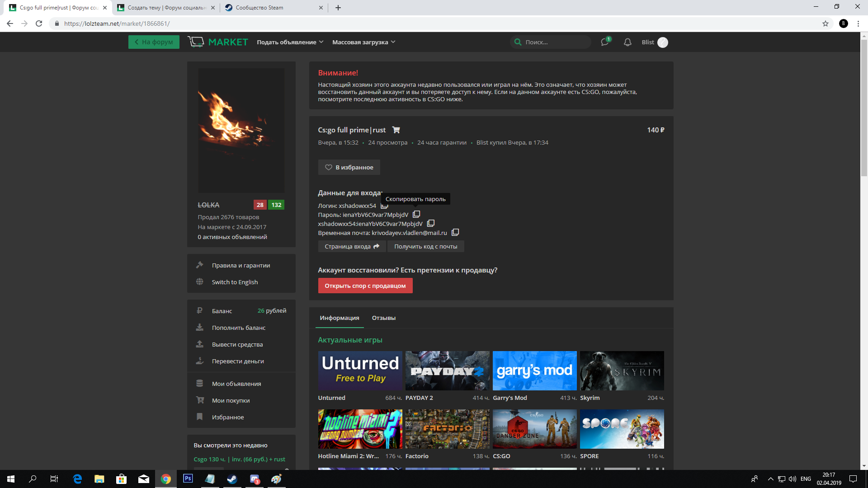Screen dimensions: 868x488
Task: Click the Поиск search field
Action: [551, 42]
